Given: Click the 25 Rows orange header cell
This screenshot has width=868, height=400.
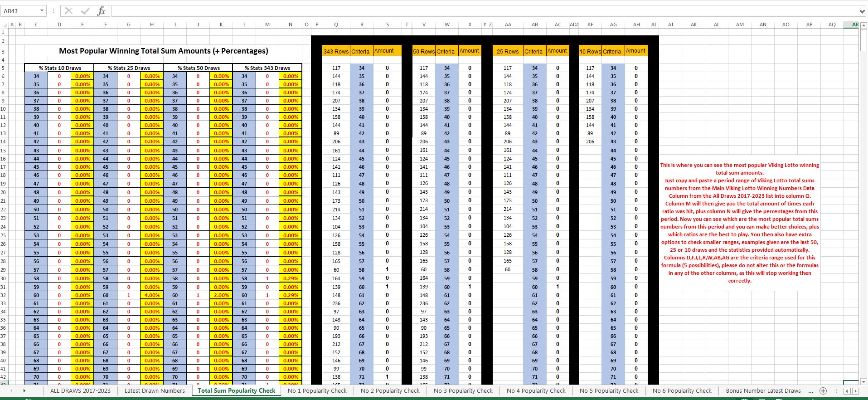Looking at the screenshot, I should [x=508, y=51].
